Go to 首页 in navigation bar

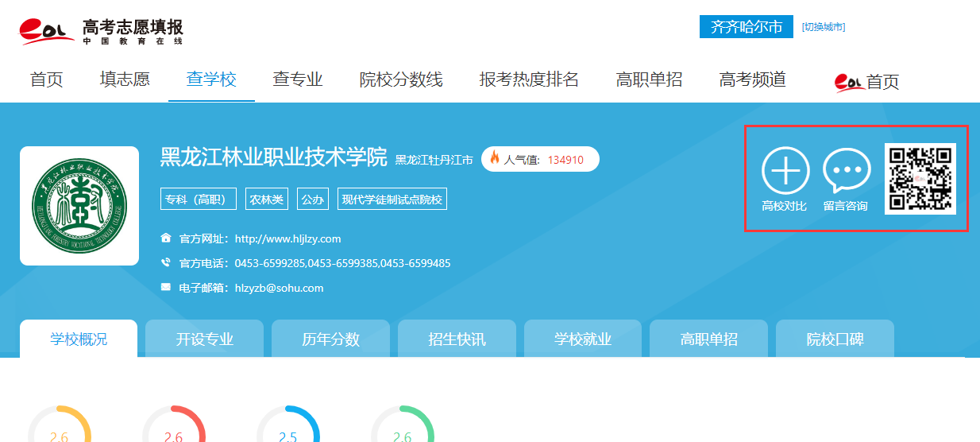pos(46,79)
